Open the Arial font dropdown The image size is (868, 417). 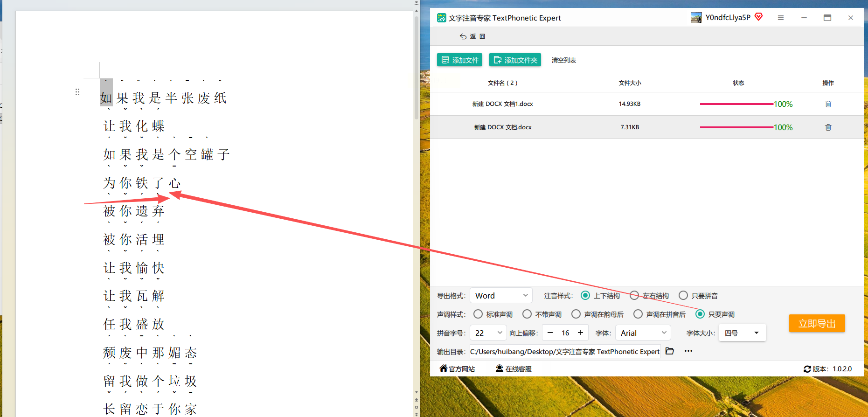point(643,333)
